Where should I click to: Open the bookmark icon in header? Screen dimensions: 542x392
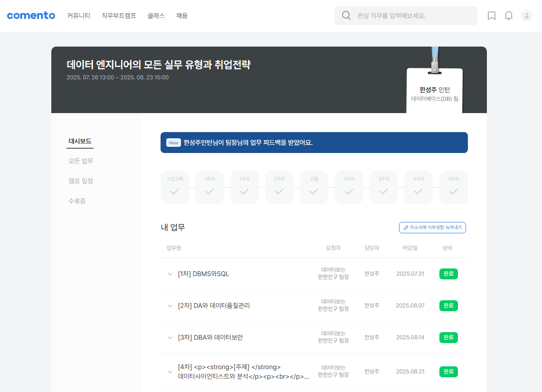492,16
